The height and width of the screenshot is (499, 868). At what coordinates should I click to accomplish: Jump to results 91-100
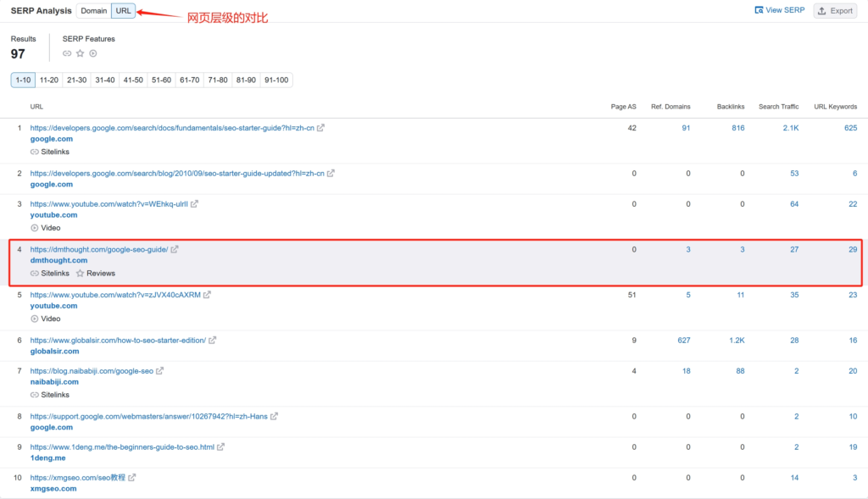coord(276,80)
